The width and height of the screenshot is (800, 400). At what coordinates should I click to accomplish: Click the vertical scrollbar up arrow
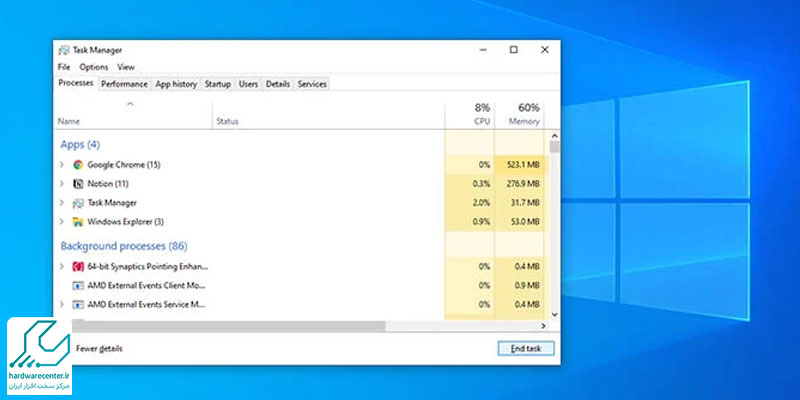(555, 136)
